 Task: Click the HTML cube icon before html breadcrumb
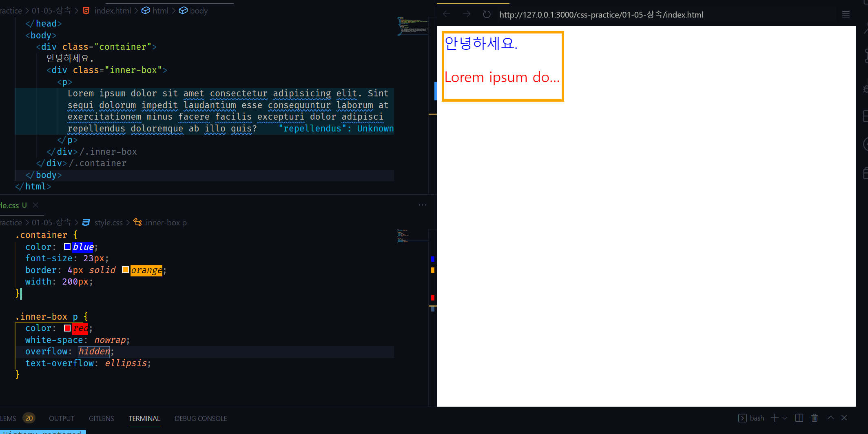(x=146, y=11)
